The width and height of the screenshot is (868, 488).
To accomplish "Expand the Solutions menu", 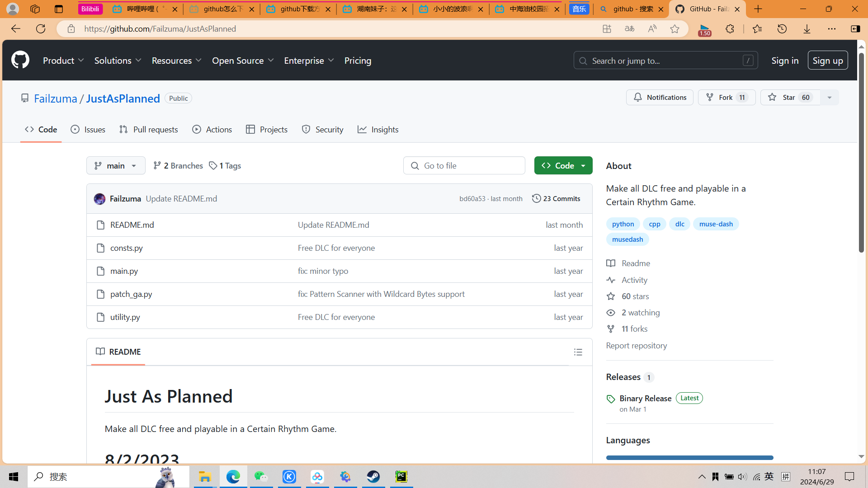I will 118,61.
